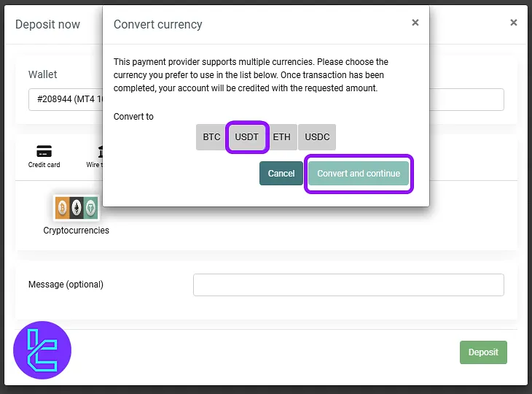Select the Wire transfer payment icon
This screenshot has height=394, width=532.
[101, 152]
